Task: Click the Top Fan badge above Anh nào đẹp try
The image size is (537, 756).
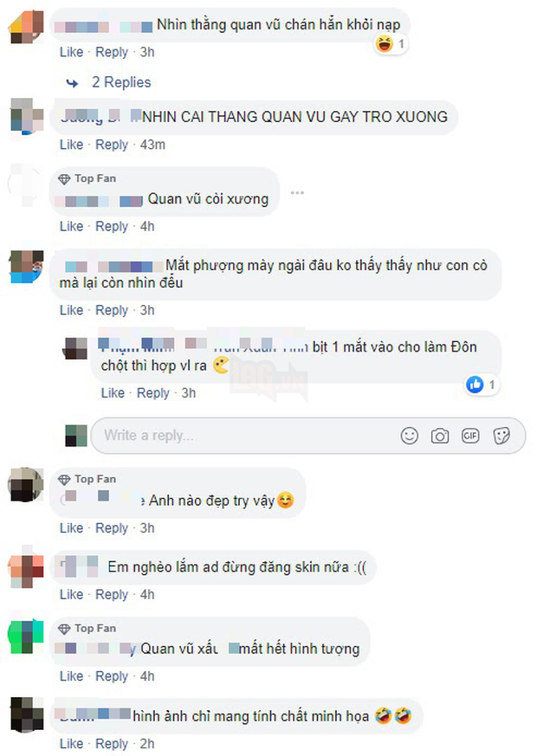Action: pos(87,479)
